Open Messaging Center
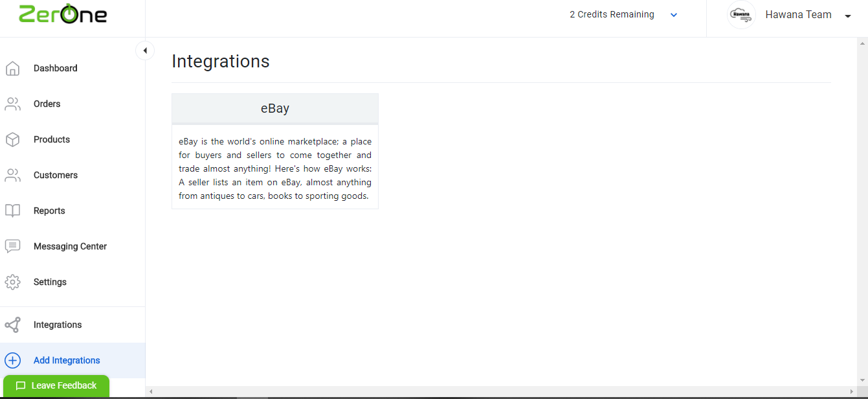This screenshot has width=868, height=399. (x=72, y=246)
